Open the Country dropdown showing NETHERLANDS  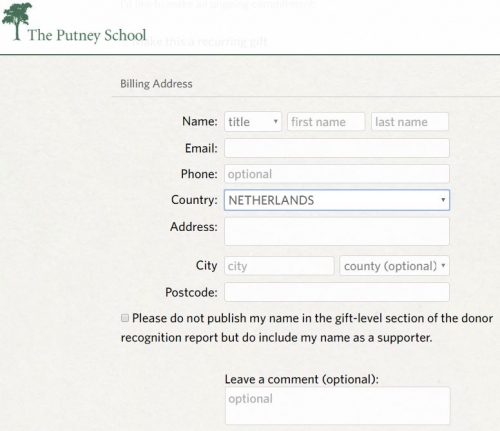coord(337,200)
